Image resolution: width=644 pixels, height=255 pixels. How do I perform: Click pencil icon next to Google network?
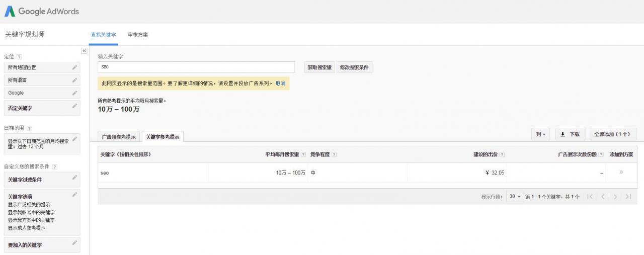coord(74,93)
